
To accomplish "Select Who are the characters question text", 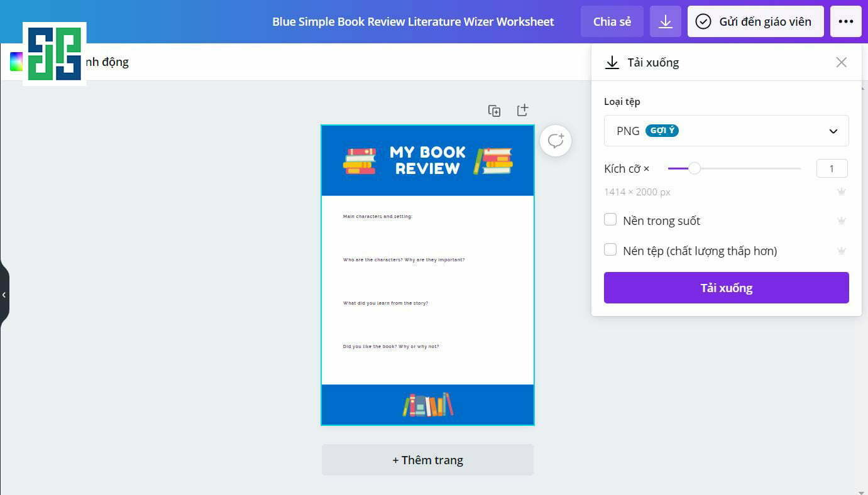I will point(404,259).
